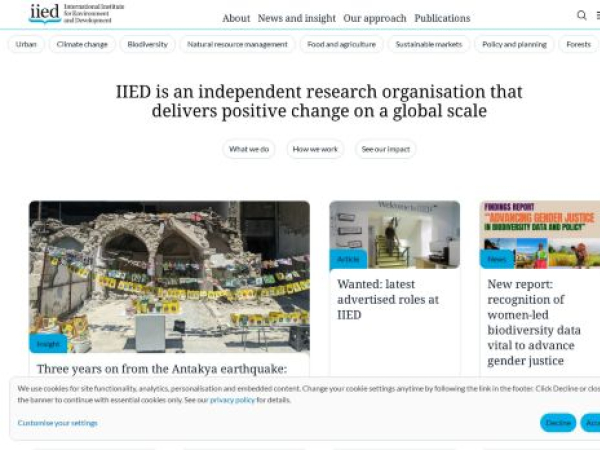Click the Insight label badge
Screen dimensions: 600x450
[x=48, y=344]
